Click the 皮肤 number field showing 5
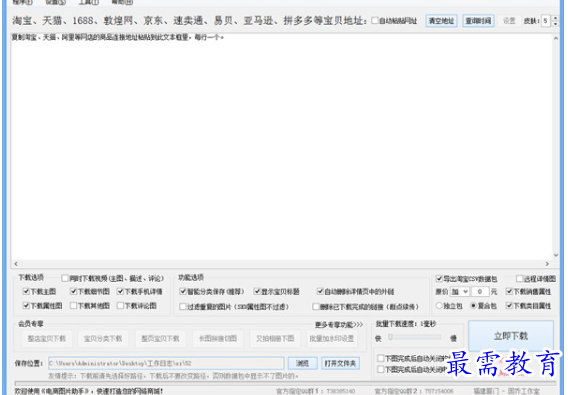 point(546,21)
